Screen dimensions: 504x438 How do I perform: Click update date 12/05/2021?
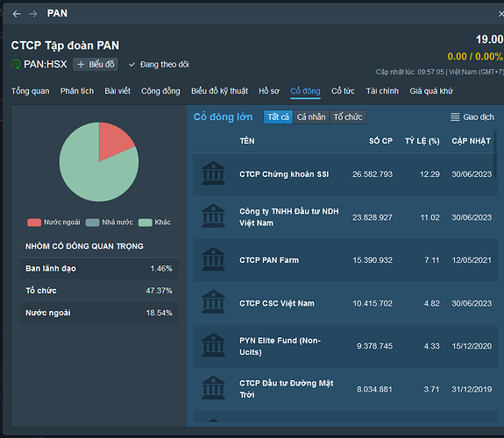pyautogui.click(x=472, y=260)
